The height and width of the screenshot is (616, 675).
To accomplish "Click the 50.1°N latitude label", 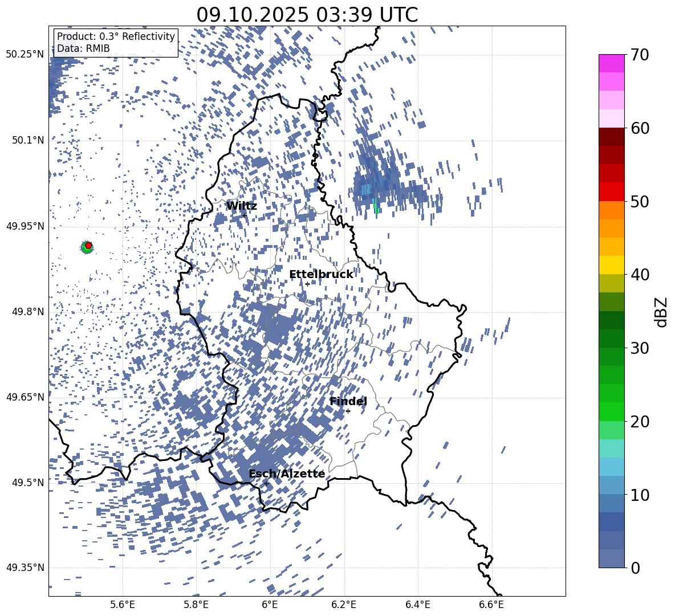I will click(29, 140).
